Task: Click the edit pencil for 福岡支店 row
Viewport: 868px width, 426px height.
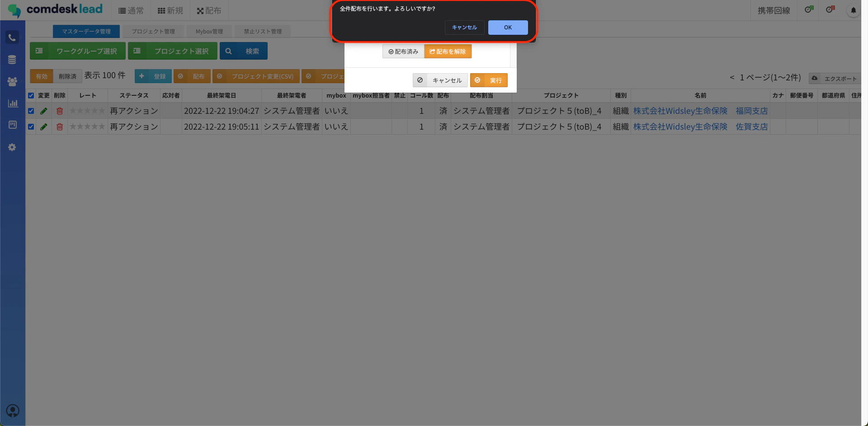Action: coord(43,111)
